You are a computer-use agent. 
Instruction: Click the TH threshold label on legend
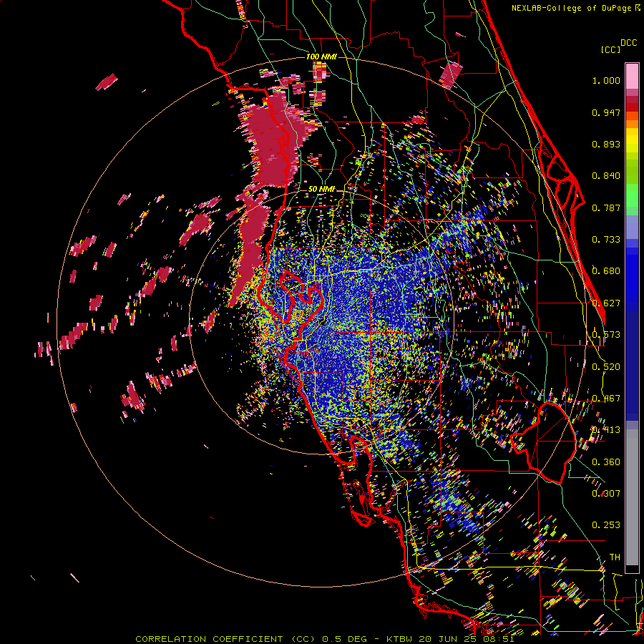coord(615,557)
